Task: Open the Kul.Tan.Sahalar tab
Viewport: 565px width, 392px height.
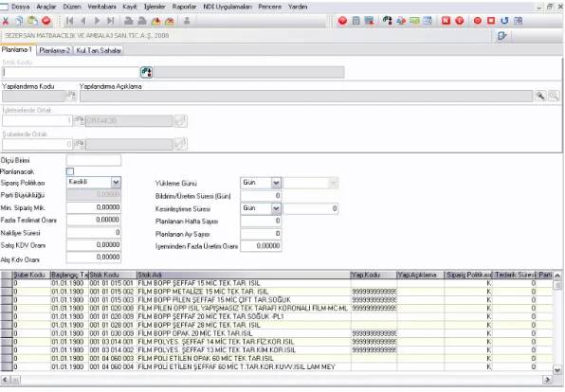Action: coord(99,51)
